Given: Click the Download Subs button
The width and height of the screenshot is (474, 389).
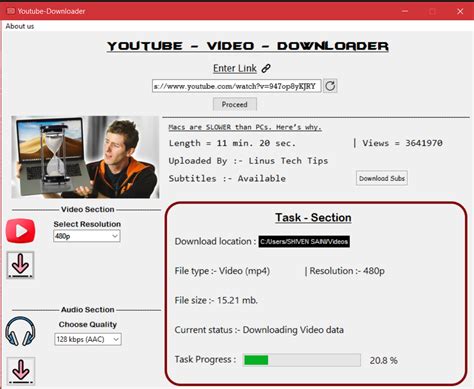Looking at the screenshot, I should (382, 178).
